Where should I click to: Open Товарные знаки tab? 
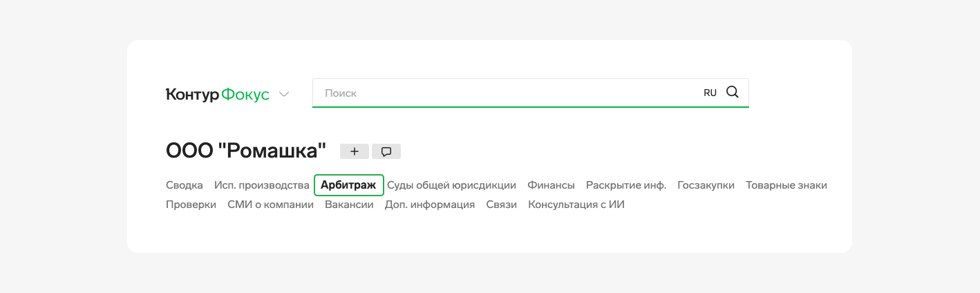point(786,185)
